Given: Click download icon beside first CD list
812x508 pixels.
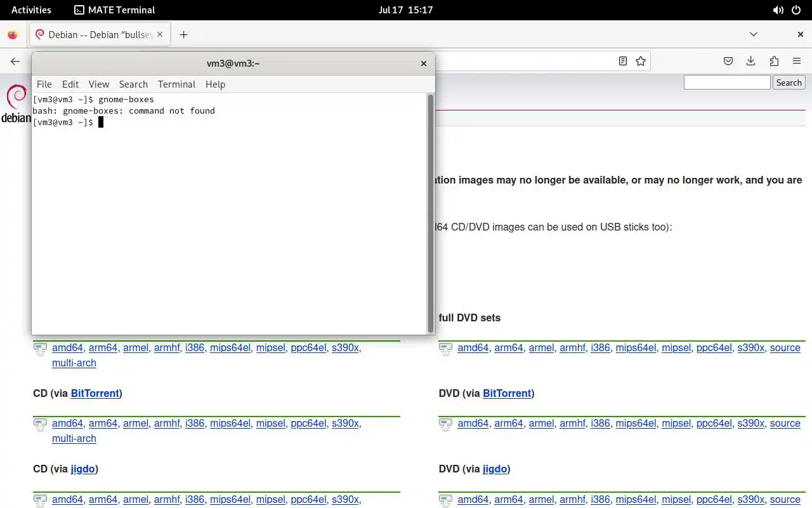Looking at the screenshot, I should 40,349.
